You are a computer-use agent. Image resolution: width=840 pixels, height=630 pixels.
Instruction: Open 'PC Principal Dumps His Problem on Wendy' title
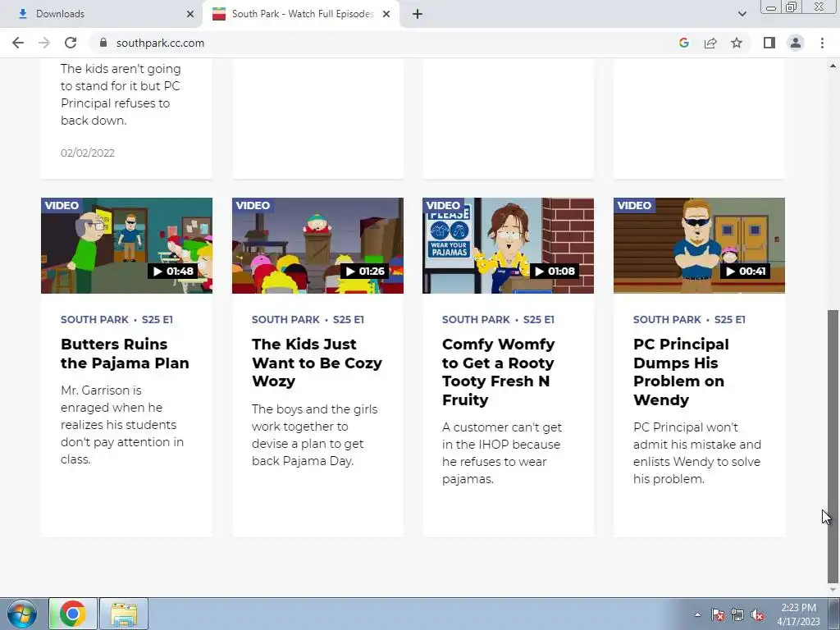coord(681,372)
